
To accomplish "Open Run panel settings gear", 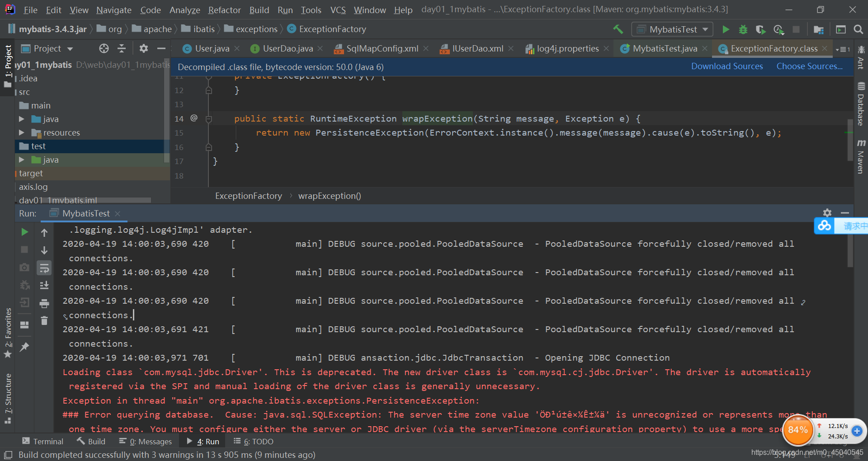I will tap(827, 213).
